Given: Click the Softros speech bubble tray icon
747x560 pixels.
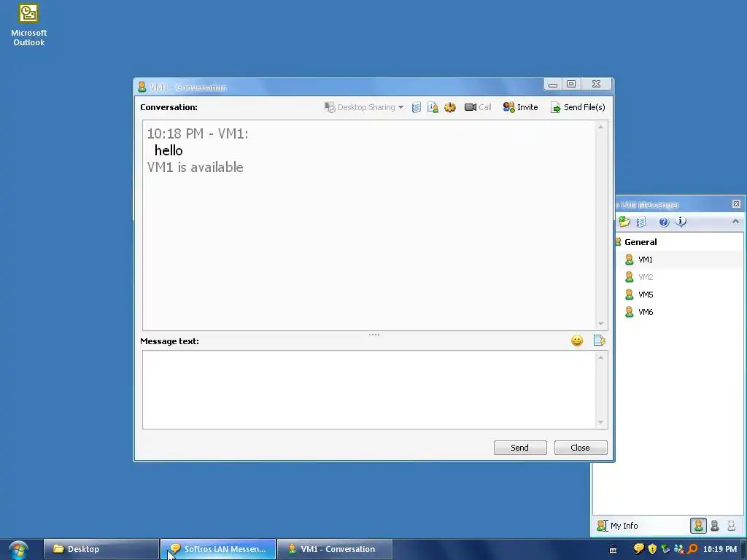Looking at the screenshot, I should [x=639, y=549].
